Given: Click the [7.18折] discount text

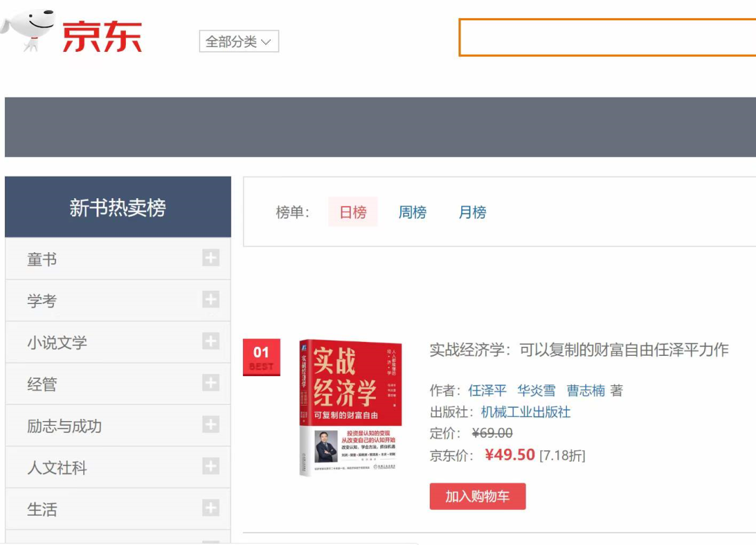Looking at the screenshot, I should [562, 455].
